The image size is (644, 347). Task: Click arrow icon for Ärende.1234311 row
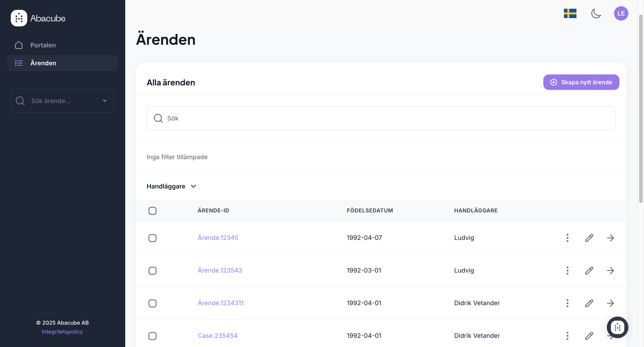[x=610, y=303]
